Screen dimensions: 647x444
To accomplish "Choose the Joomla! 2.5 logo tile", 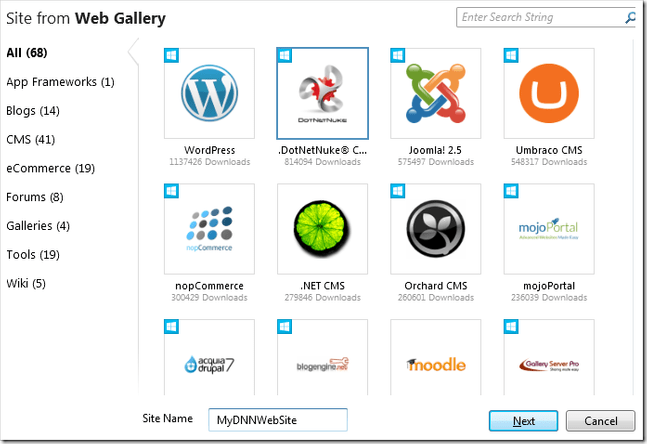I will click(x=436, y=93).
